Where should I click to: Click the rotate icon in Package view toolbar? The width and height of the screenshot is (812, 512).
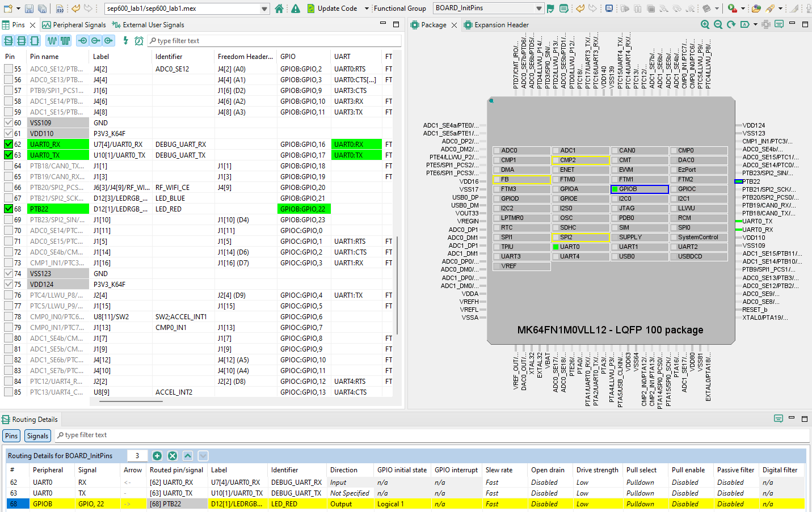731,24
